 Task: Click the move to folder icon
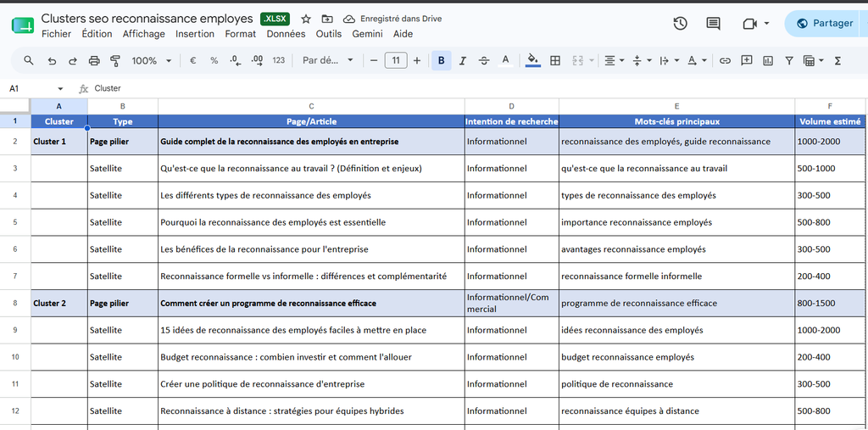point(327,19)
